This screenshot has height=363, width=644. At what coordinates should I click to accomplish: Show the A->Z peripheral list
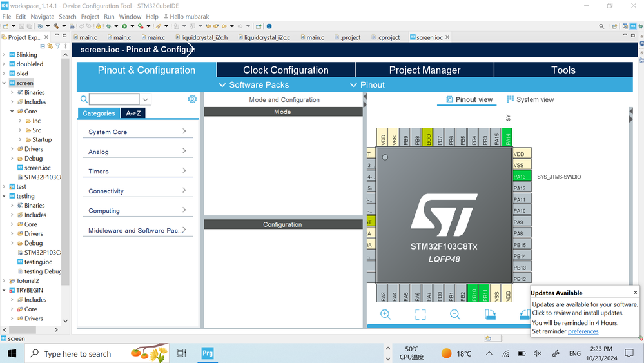[133, 113]
